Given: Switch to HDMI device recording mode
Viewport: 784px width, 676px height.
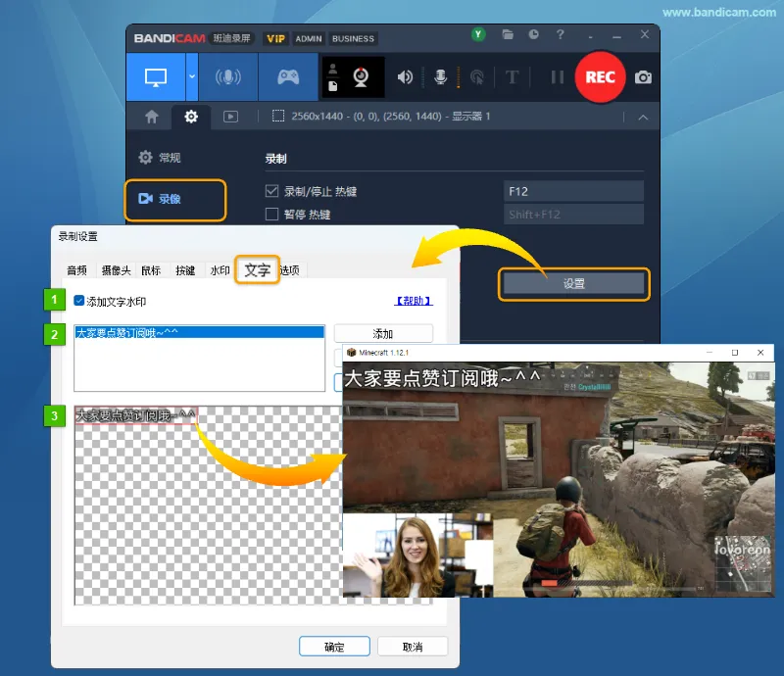Looking at the screenshot, I should coord(228,77).
